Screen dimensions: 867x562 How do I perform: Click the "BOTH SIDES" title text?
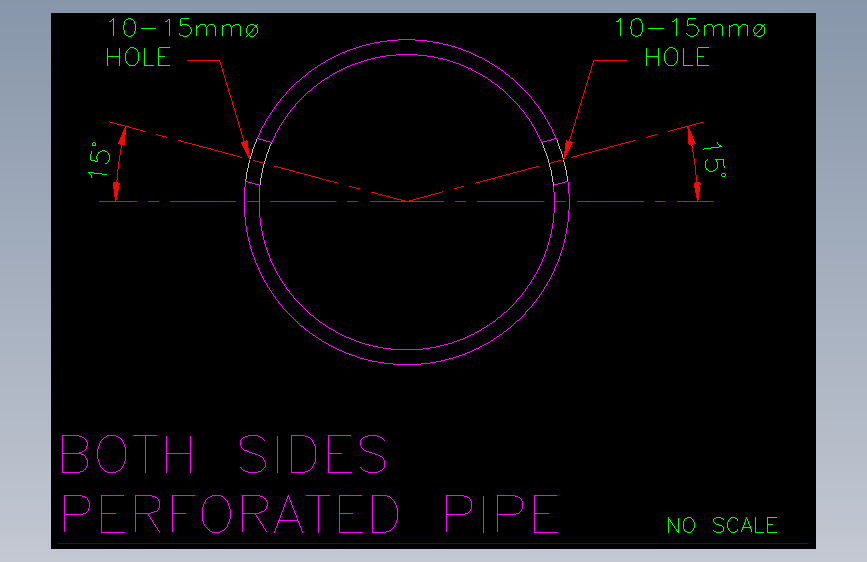pos(224,454)
